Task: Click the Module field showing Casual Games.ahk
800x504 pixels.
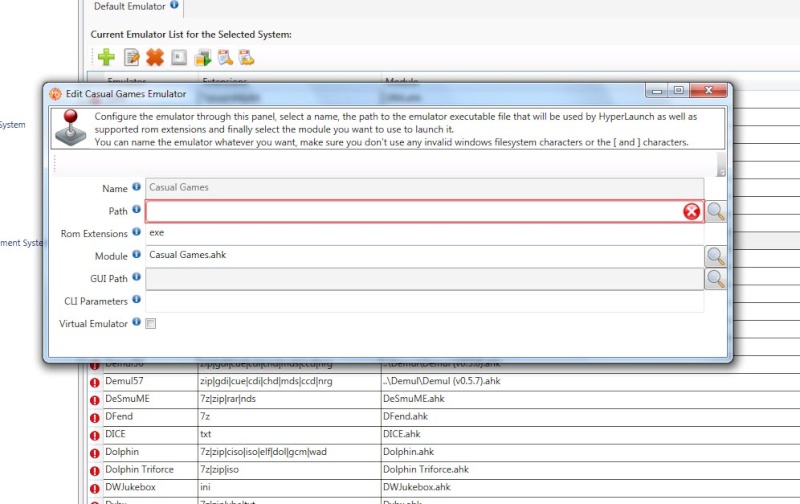Action: coord(424,256)
